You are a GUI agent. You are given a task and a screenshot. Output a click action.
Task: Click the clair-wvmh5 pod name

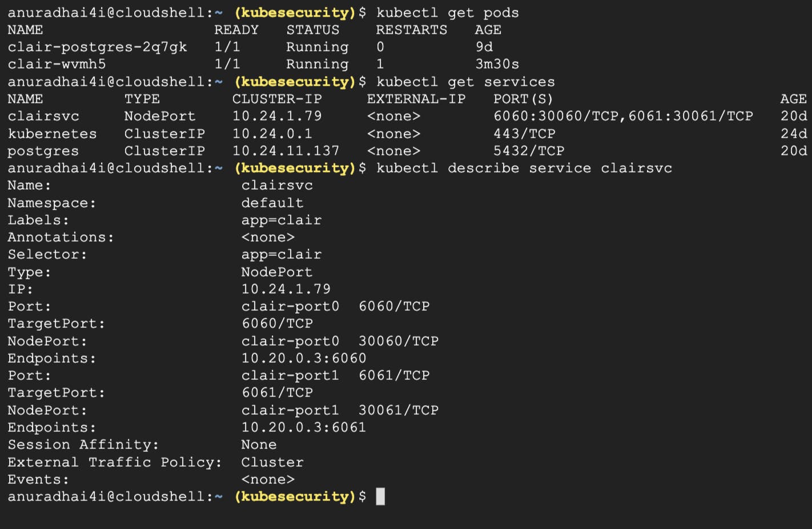coord(57,64)
